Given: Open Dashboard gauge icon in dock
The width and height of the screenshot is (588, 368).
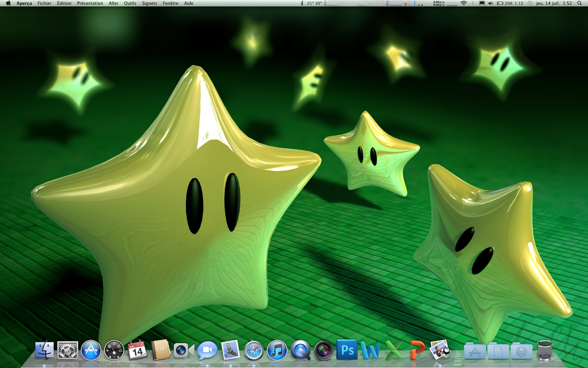Looking at the screenshot, I should click(x=114, y=350).
